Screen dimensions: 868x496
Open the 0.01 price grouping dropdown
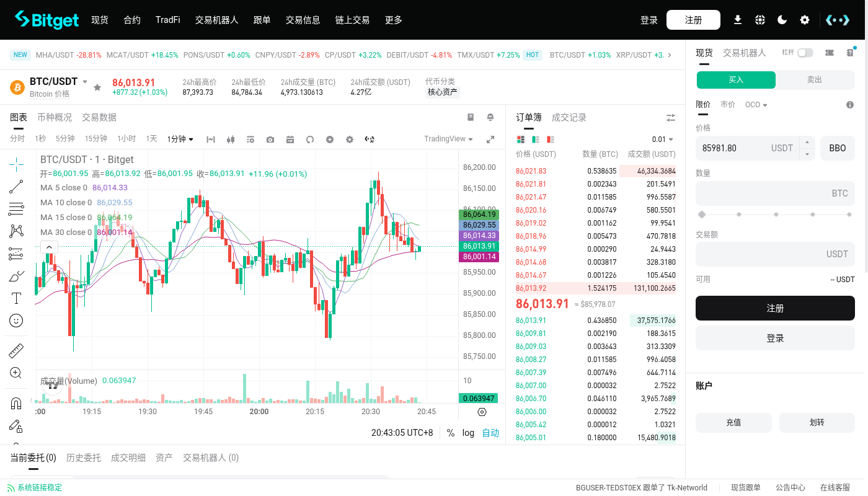(663, 139)
